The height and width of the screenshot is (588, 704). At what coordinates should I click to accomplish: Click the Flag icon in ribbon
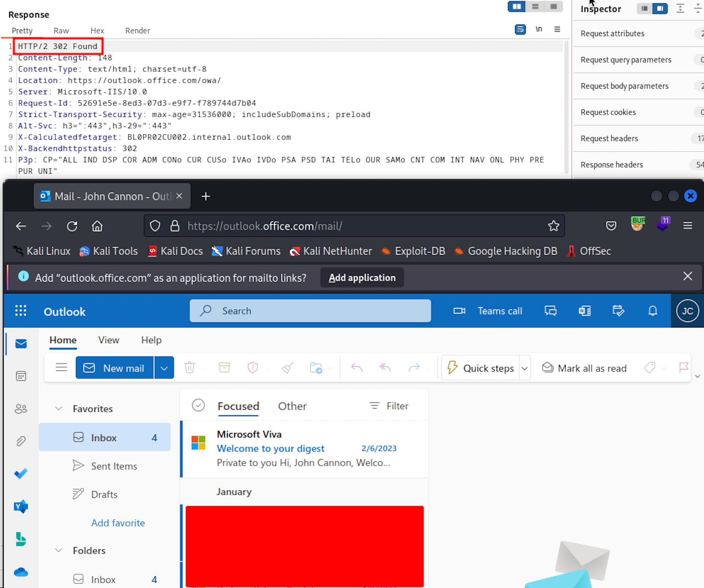pyautogui.click(x=684, y=367)
